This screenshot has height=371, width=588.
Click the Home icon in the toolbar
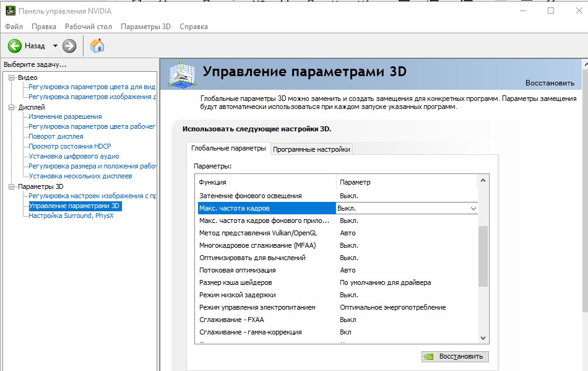(97, 46)
